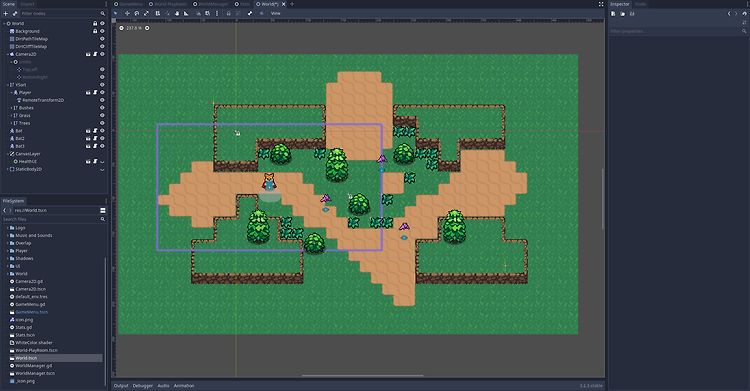Activate the Move Mode tool
This screenshot has width=750, height=391.
(127, 13)
